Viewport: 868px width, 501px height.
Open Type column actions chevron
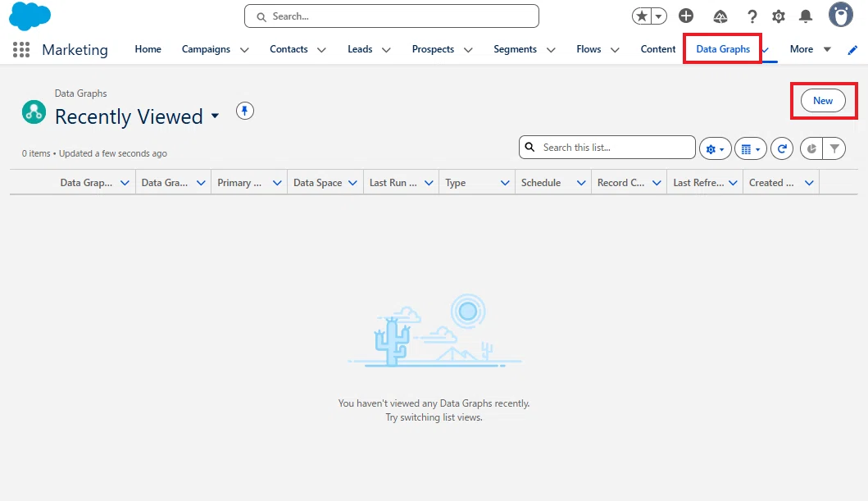505,183
